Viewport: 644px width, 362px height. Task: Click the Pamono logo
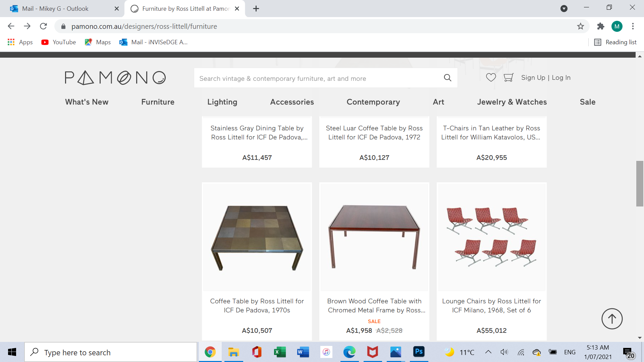(115, 78)
